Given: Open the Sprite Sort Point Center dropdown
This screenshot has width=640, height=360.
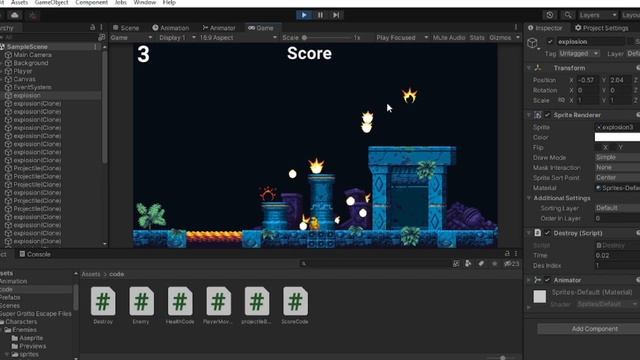Looking at the screenshot, I should [617, 178].
